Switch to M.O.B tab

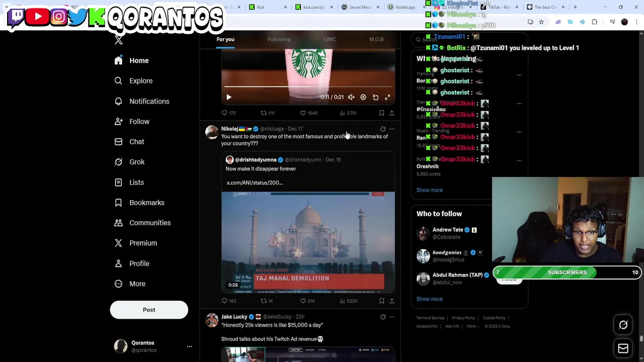[x=376, y=39]
